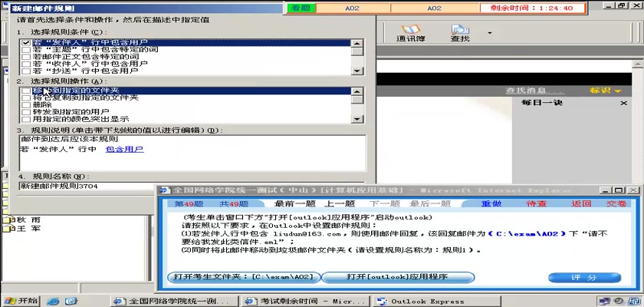Click the 查找消息 link in Outlook
Viewport: 644px width, 307px height.
534,91
